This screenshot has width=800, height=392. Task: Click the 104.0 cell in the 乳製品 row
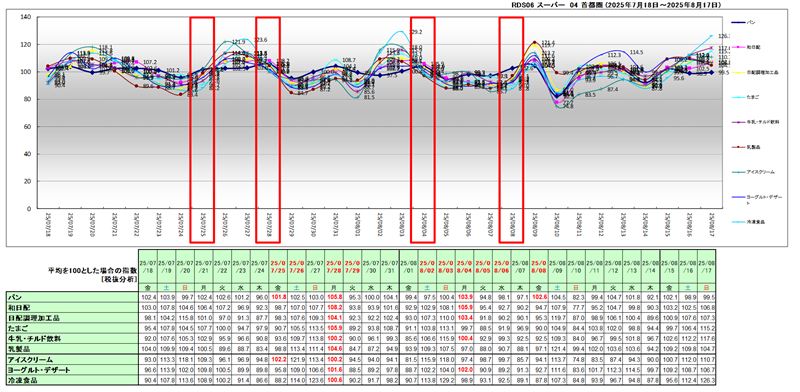pyautogui.click(x=147, y=349)
